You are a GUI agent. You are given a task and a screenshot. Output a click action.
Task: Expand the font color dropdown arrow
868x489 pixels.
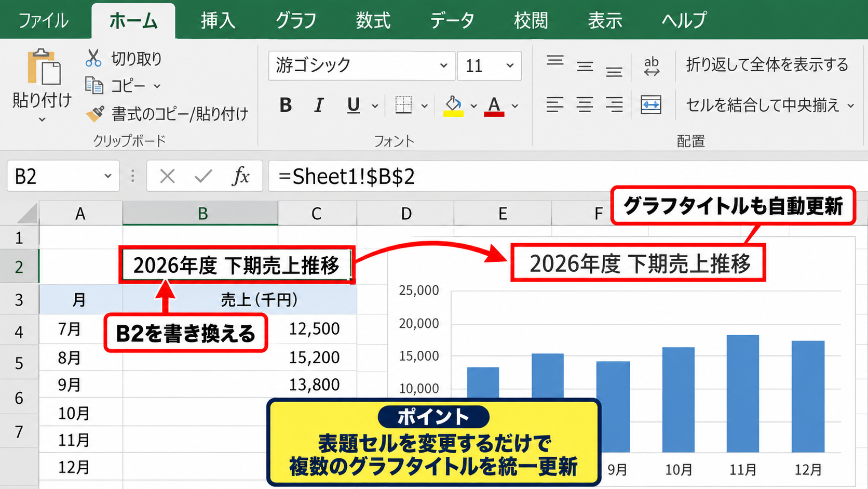point(515,106)
